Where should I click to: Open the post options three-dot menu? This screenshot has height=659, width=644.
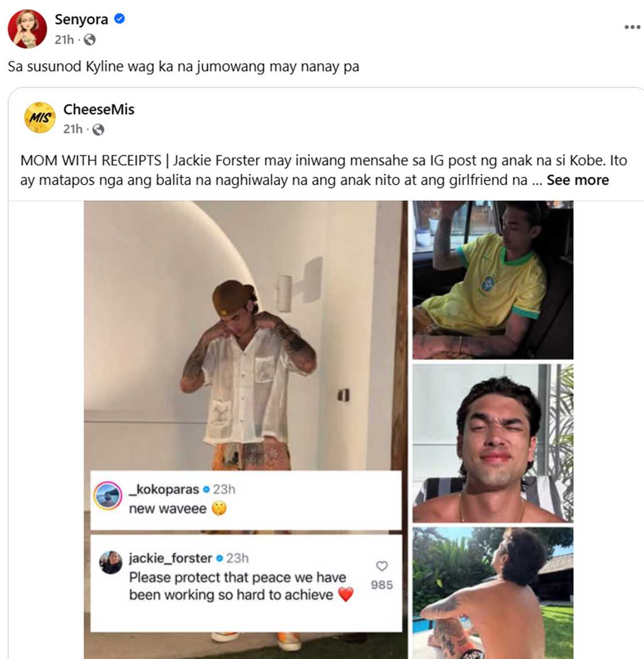point(632,27)
